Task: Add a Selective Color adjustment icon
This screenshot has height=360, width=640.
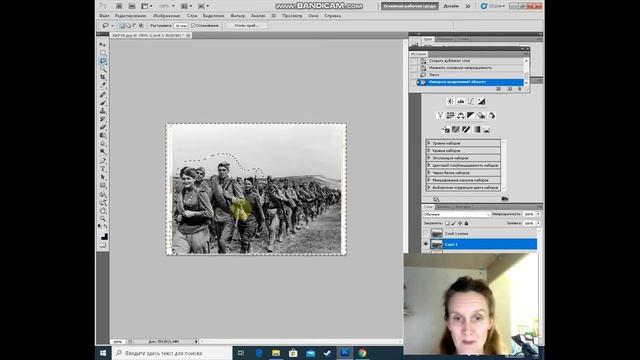Action: click(487, 130)
